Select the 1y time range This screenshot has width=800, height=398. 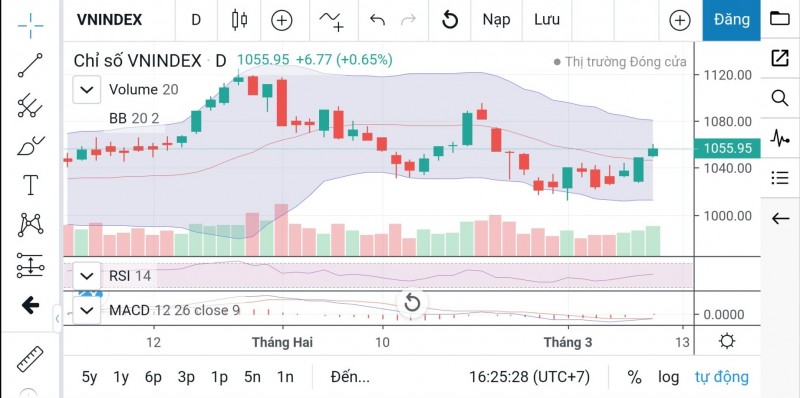[121, 378]
